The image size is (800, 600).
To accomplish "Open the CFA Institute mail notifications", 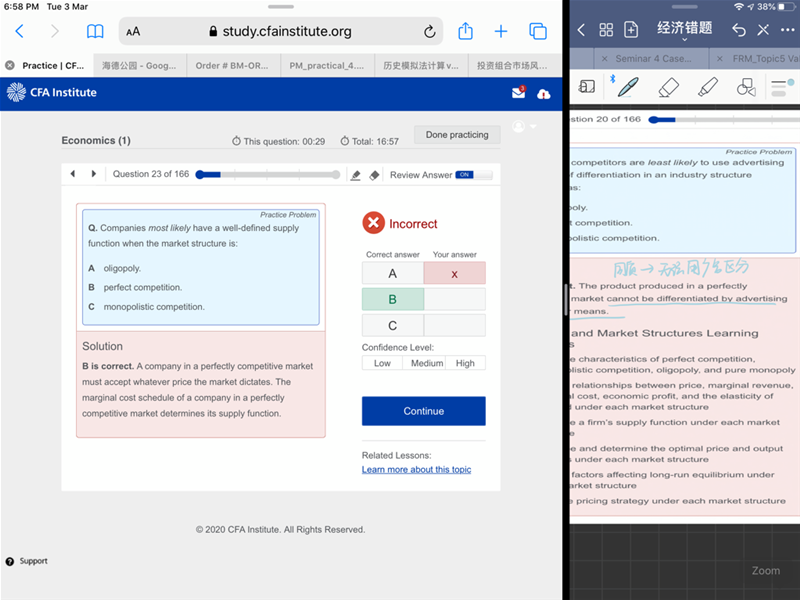I will [x=519, y=92].
